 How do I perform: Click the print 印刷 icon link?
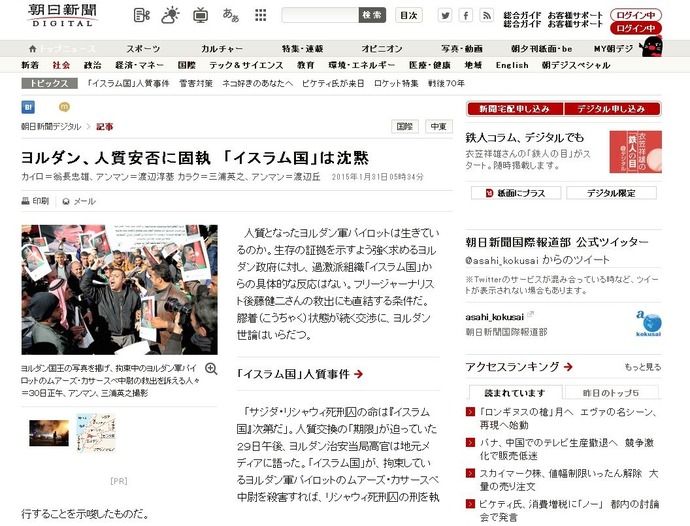point(35,201)
